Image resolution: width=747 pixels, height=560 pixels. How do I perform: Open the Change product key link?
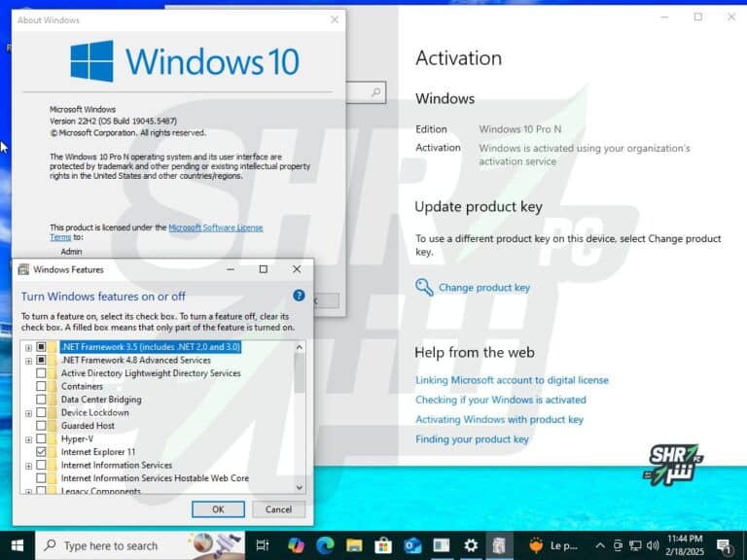click(483, 288)
